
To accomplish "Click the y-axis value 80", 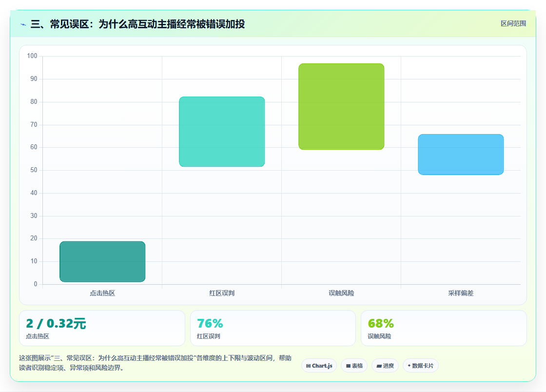I will pyautogui.click(x=34, y=101).
